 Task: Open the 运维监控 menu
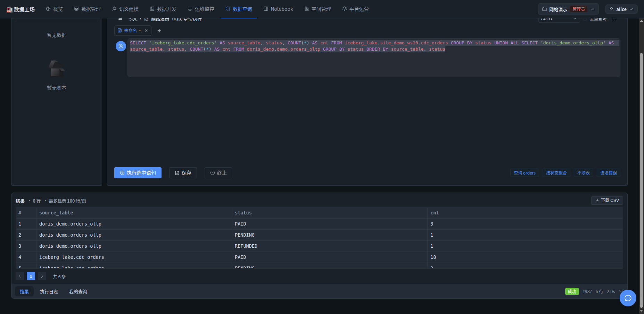pyautogui.click(x=201, y=9)
